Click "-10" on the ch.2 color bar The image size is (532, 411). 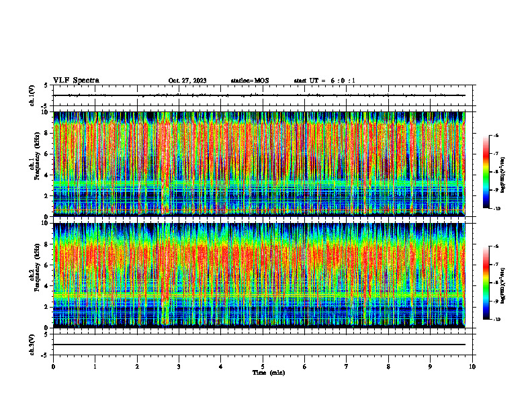coord(496,320)
